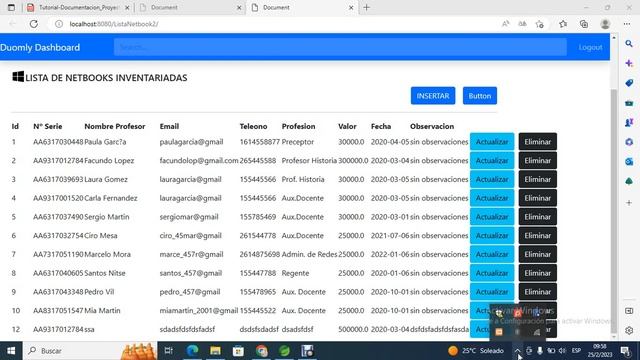Click Duomly Dashboard brand link
The width and height of the screenshot is (640, 360).
point(40,47)
